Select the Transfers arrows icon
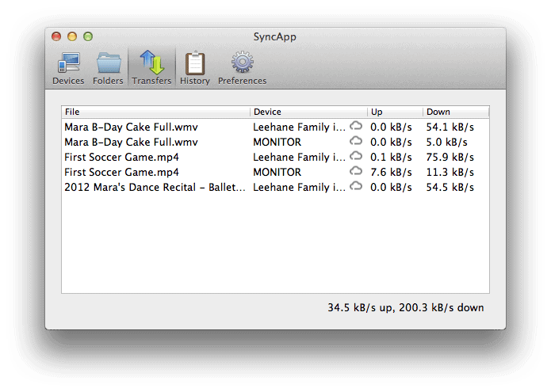This screenshot has height=392, width=551. click(x=151, y=63)
